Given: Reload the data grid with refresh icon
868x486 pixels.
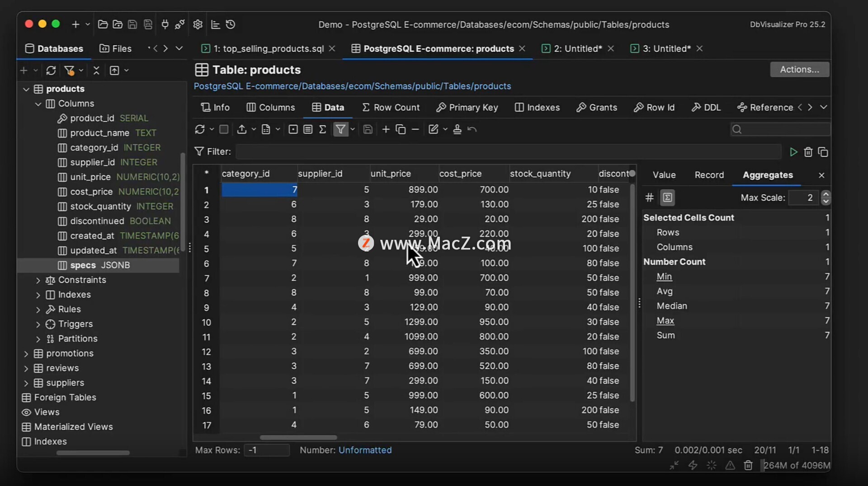Looking at the screenshot, I should [199, 129].
